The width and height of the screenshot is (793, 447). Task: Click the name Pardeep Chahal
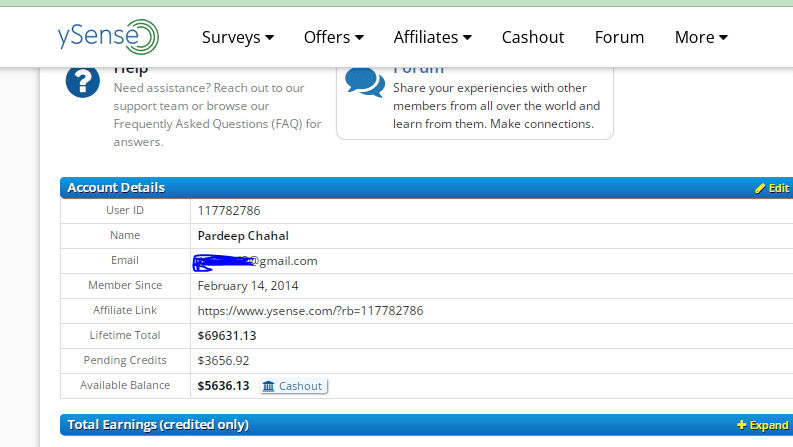pyautogui.click(x=243, y=236)
